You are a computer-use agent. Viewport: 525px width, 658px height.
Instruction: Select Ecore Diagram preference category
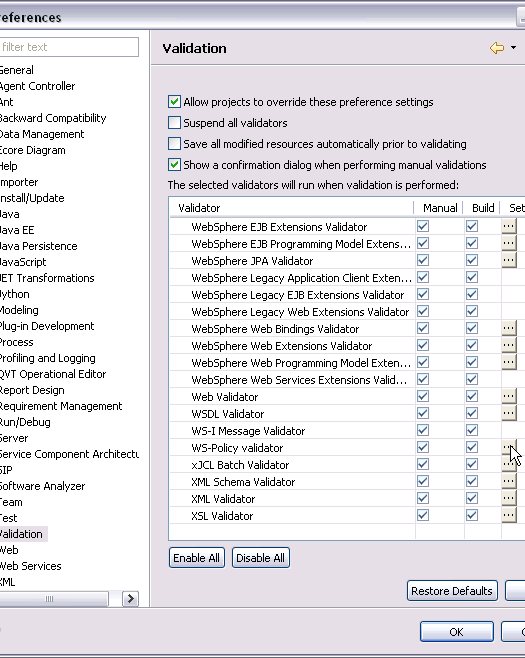32,150
